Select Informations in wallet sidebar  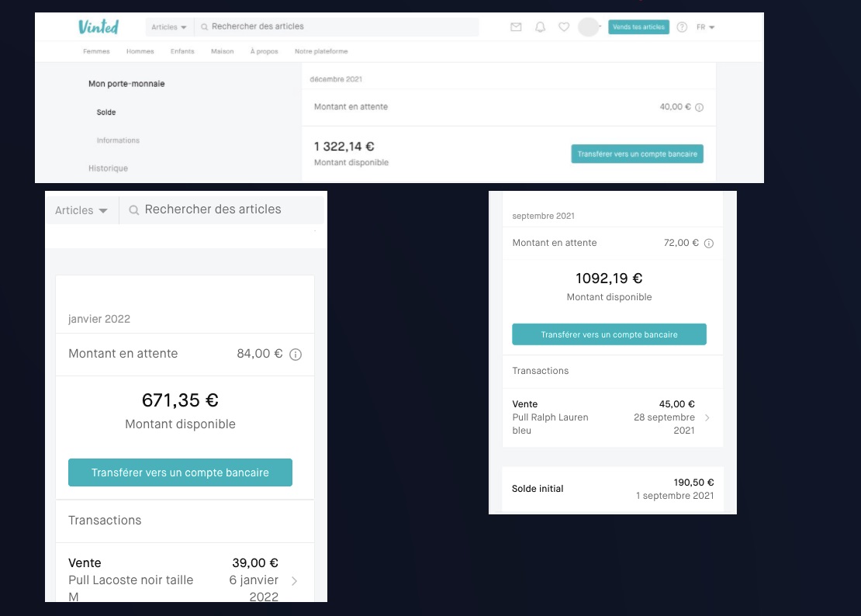pos(118,140)
